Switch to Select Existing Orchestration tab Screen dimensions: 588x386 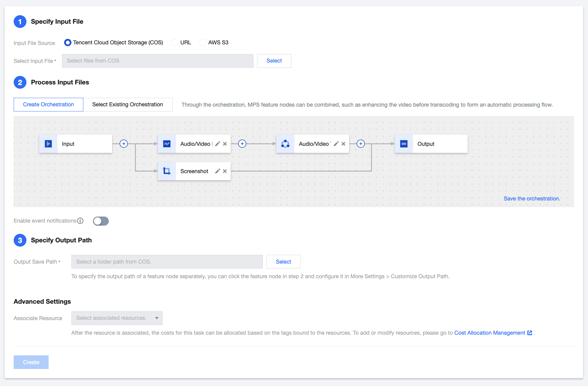click(128, 104)
